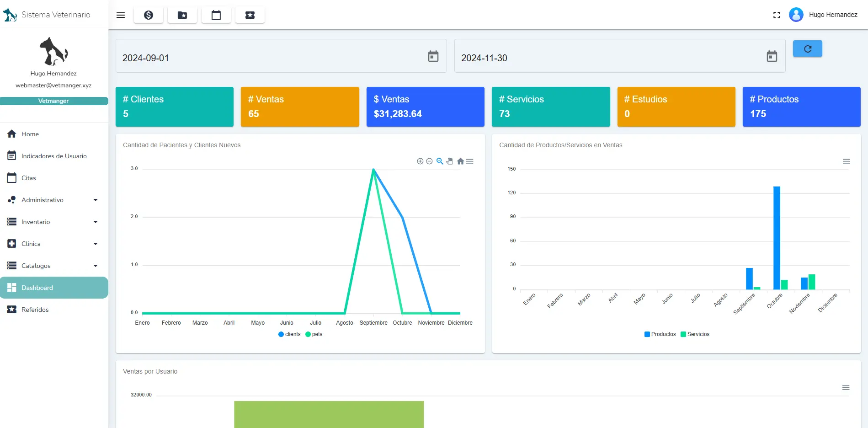Open user avatar profile menu

(x=796, y=15)
